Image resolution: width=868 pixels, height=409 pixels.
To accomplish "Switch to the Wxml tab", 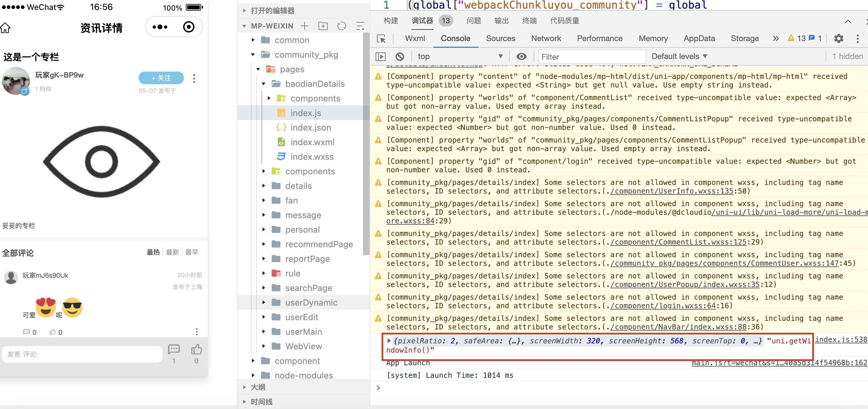I will coord(414,38).
